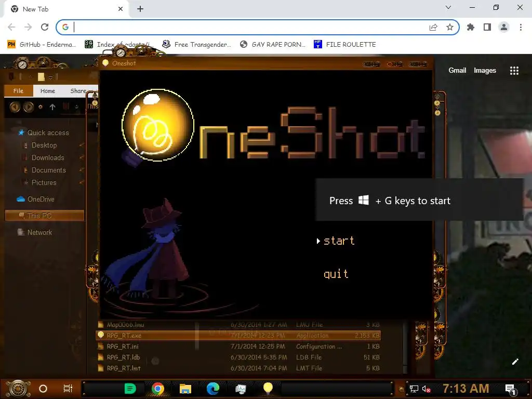This screenshot has width=532, height=399.
Task: Open File Explorer quick access toolbar dropdown
Action: coord(50,78)
